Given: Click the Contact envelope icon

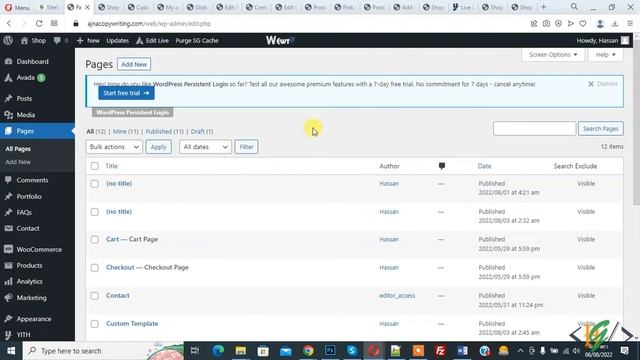Looking at the screenshot, I should [x=9, y=228].
